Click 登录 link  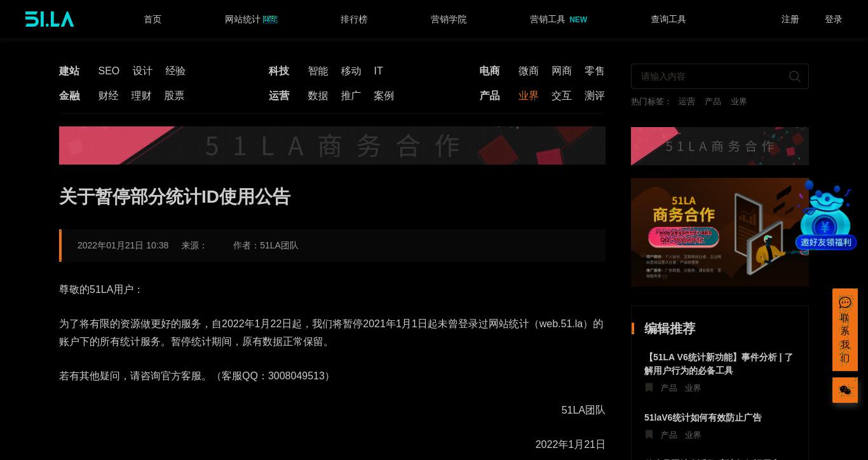[x=834, y=19]
